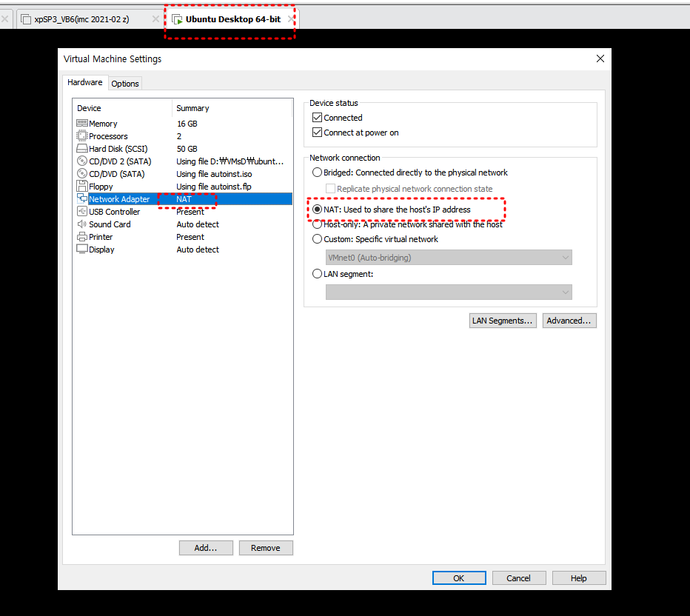Click the Device column header
The height and width of the screenshot is (616, 690).
coord(89,108)
